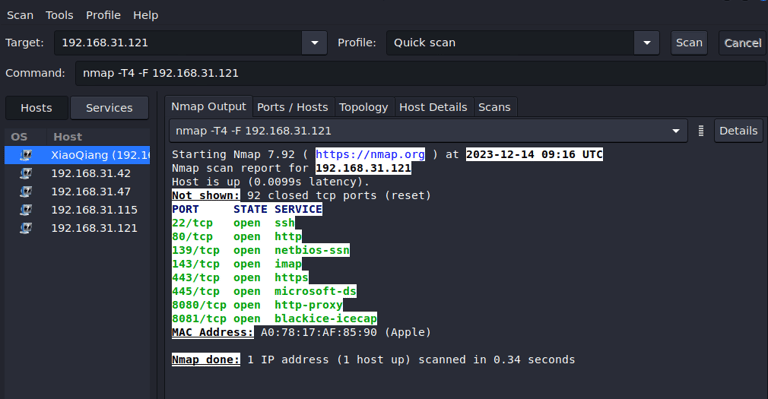Open the Topology tab
Image resolution: width=768 pixels, height=399 pixels.
363,107
